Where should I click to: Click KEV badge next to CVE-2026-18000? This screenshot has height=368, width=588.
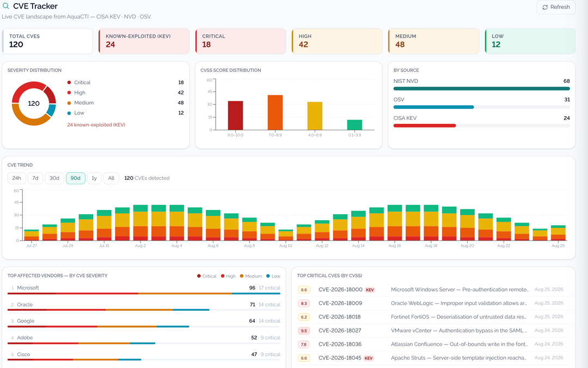click(x=370, y=290)
